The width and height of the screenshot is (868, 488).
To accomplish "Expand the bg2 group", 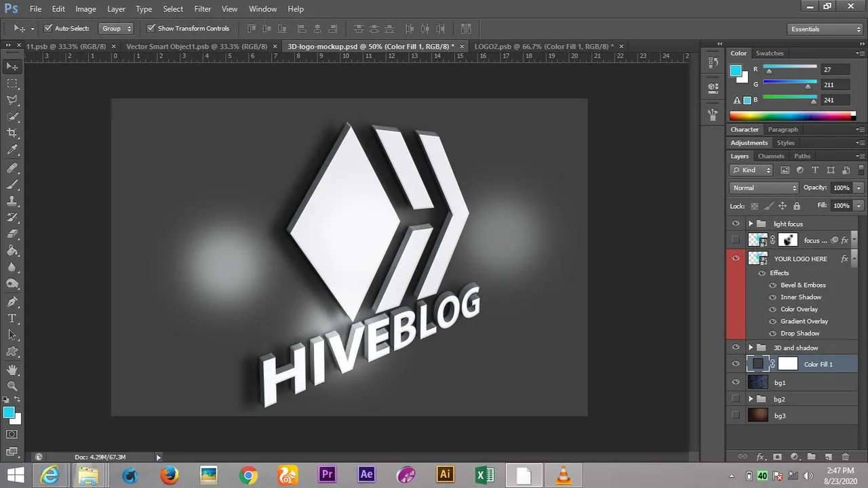I will tap(750, 399).
